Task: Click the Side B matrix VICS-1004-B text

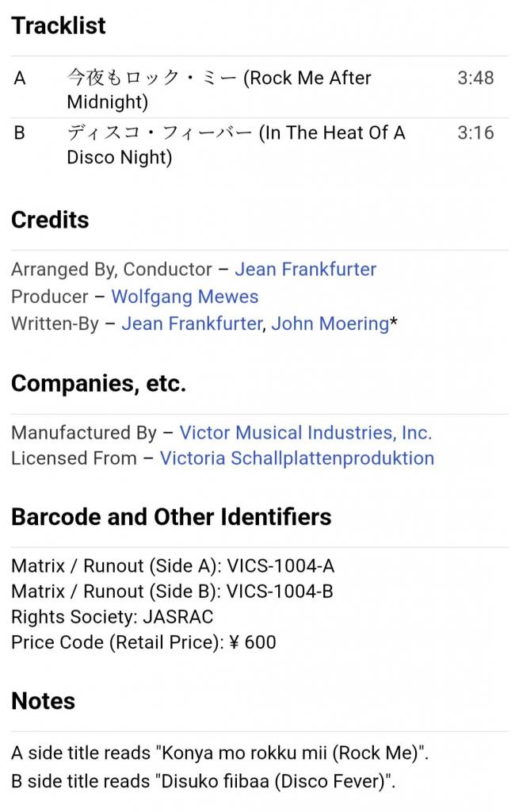Action: [x=280, y=592]
